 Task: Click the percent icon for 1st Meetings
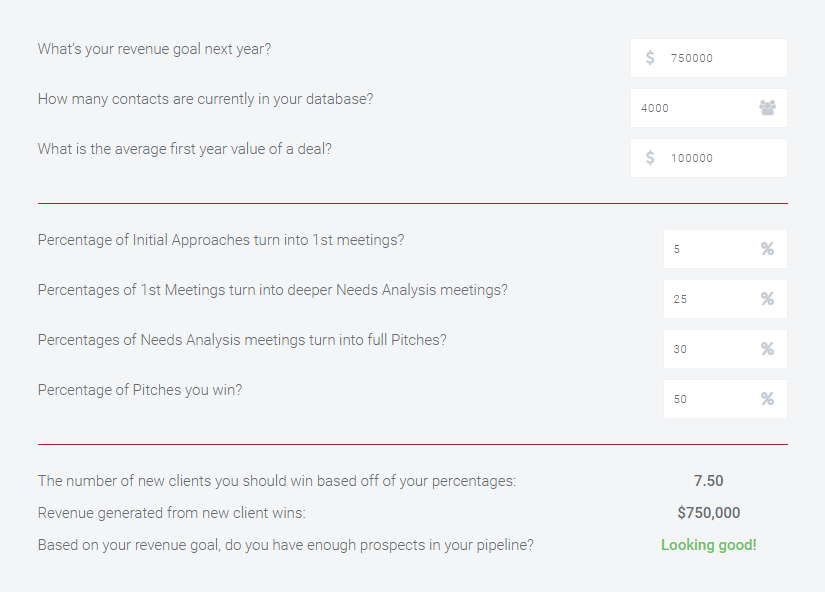767,298
